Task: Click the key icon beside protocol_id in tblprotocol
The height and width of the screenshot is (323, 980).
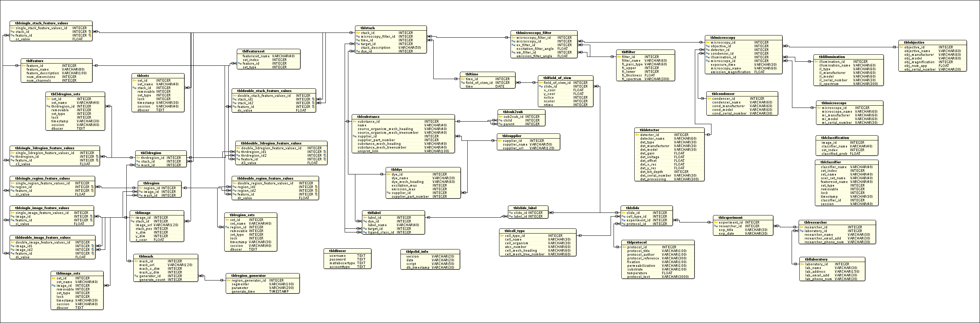Action: [x=624, y=247]
